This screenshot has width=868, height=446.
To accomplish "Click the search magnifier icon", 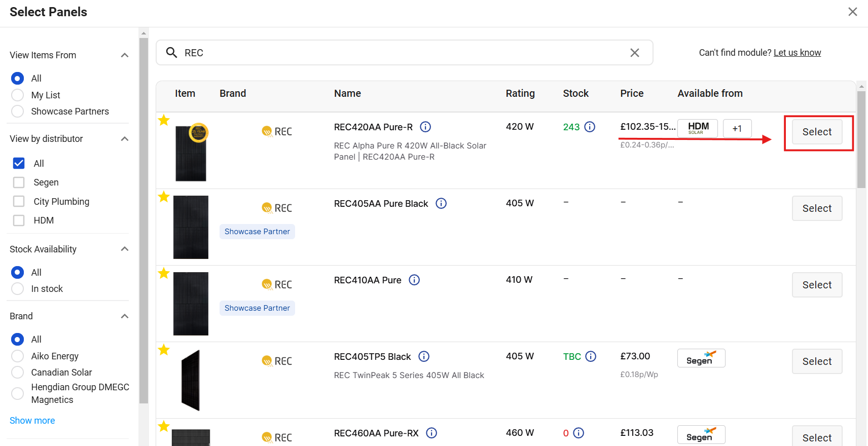I will pyautogui.click(x=172, y=53).
